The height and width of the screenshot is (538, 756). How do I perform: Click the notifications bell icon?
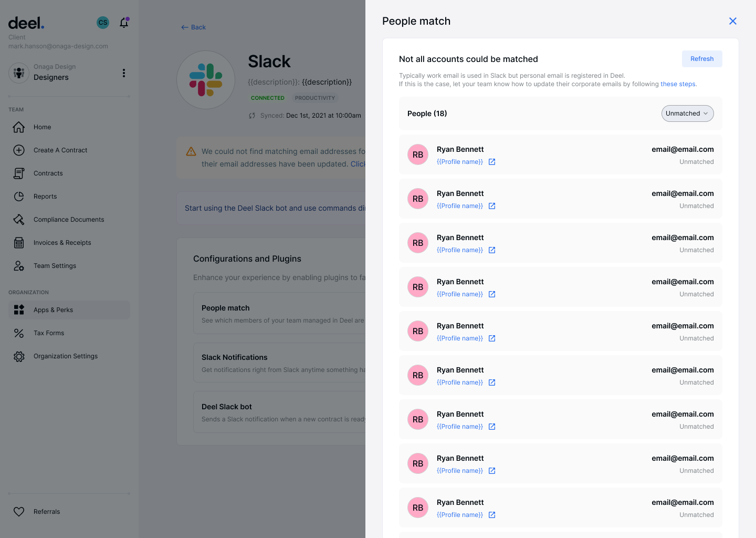[x=124, y=23]
